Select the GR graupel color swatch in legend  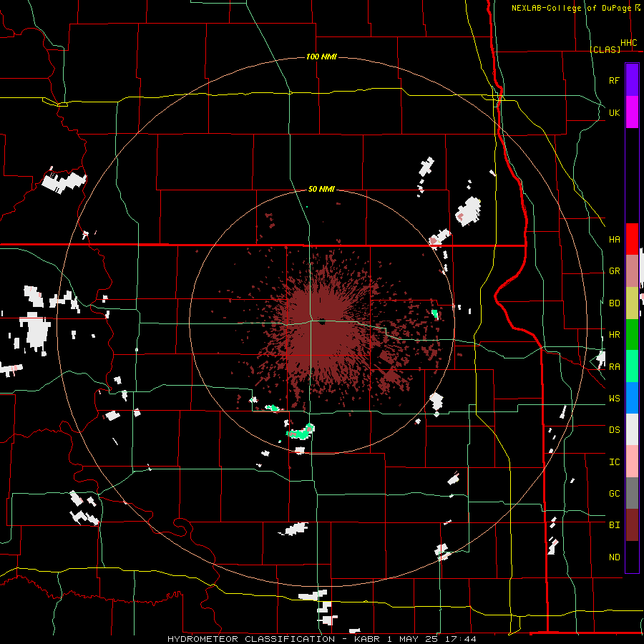[x=632, y=271]
